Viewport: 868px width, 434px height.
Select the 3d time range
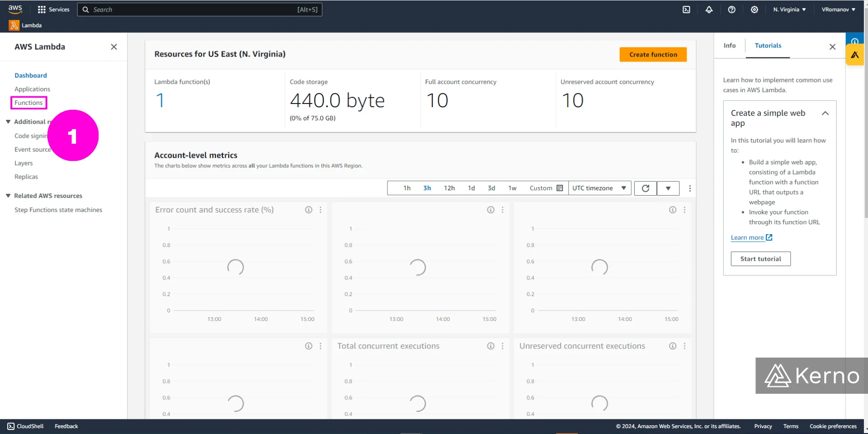coord(491,188)
